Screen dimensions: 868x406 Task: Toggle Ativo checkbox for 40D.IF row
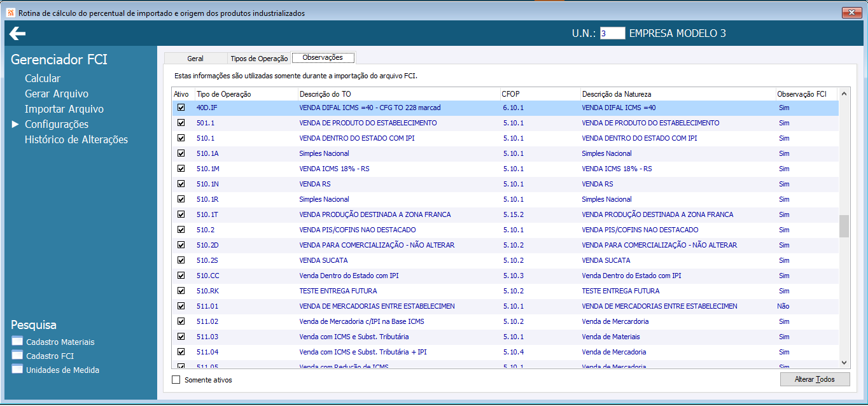click(181, 108)
